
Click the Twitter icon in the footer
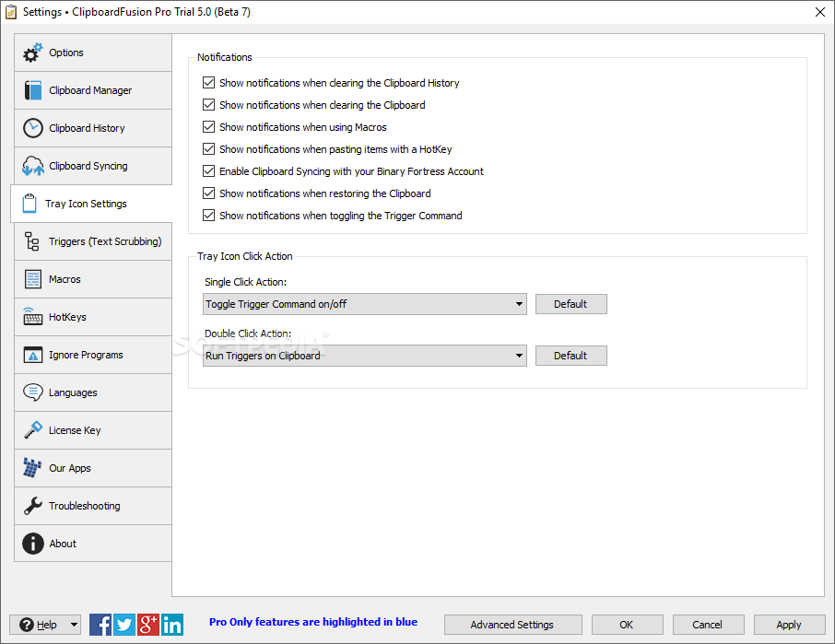[x=124, y=625]
